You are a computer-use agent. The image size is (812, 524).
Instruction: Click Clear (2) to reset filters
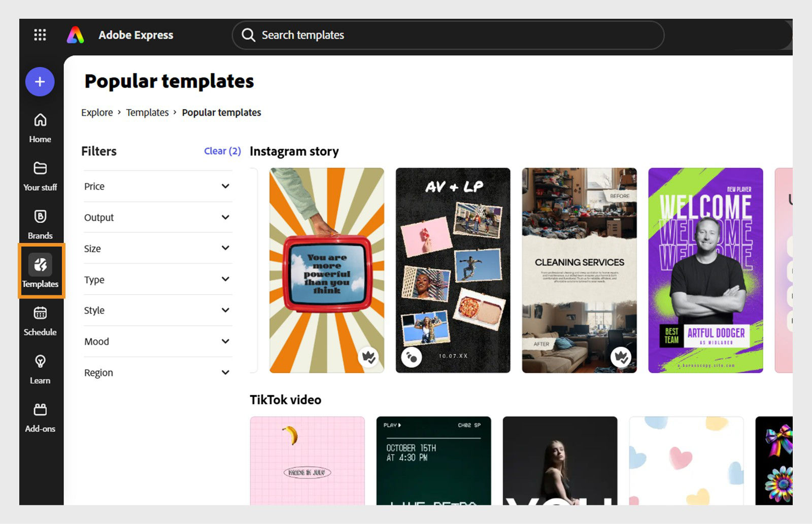[222, 151]
